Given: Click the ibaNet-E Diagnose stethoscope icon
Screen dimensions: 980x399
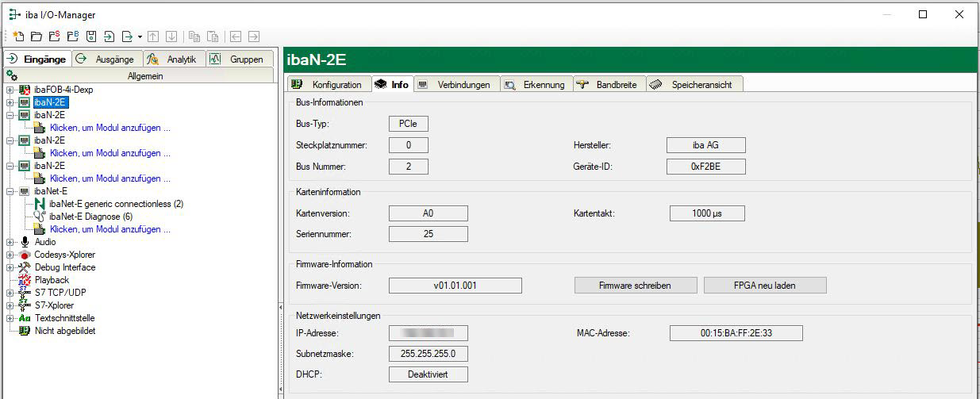Looking at the screenshot, I should (40, 217).
